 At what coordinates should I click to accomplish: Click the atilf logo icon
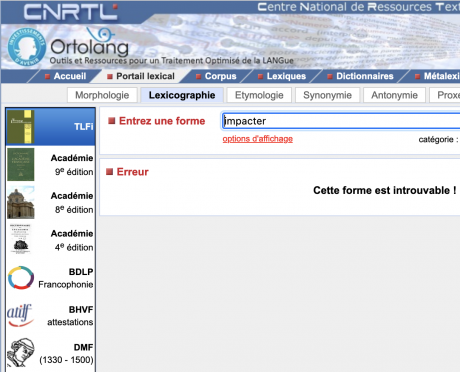[x=20, y=315]
